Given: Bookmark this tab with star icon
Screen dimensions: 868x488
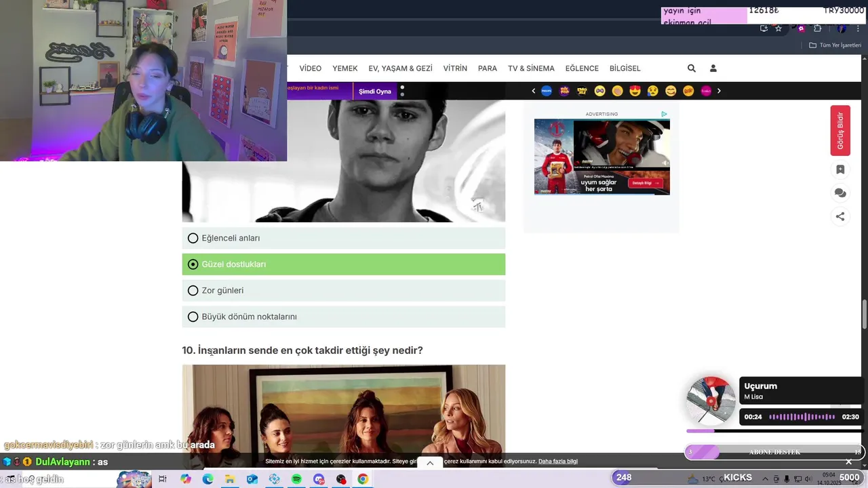Looking at the screenshot, I should [x=778, y=28].
